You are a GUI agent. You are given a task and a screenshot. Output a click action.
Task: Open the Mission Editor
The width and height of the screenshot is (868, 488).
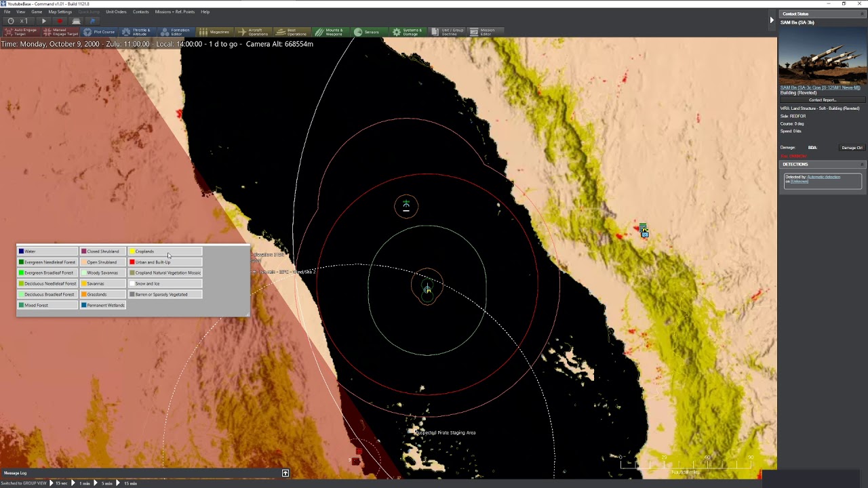tap(486, 32)
